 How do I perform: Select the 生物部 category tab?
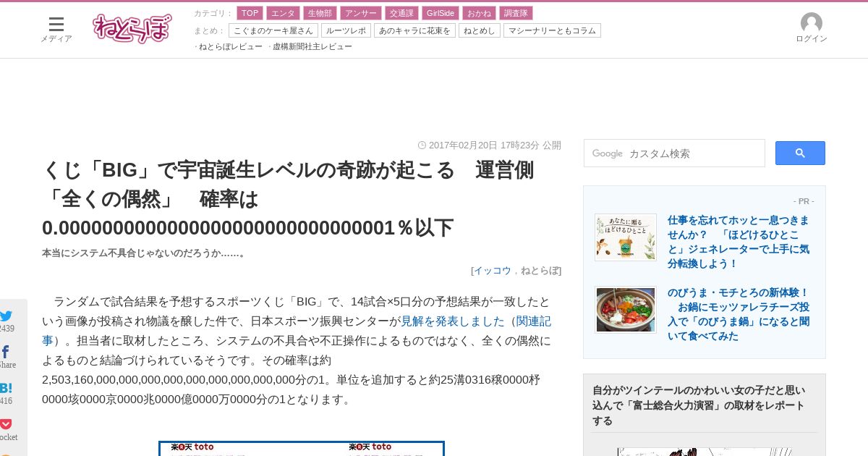pos(319,13)
